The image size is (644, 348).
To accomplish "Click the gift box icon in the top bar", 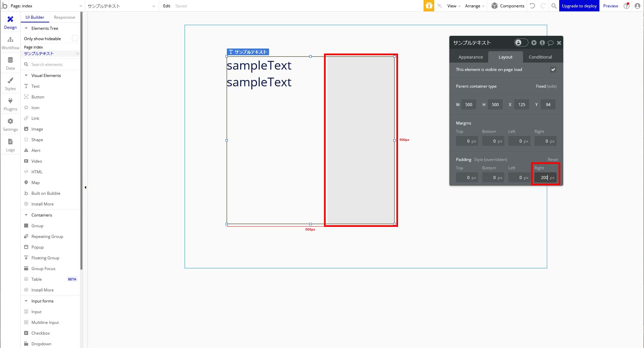I will point(429,6).
